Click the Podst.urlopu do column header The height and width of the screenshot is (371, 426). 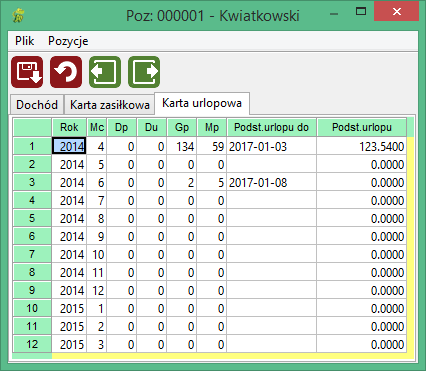coord(271,127)
